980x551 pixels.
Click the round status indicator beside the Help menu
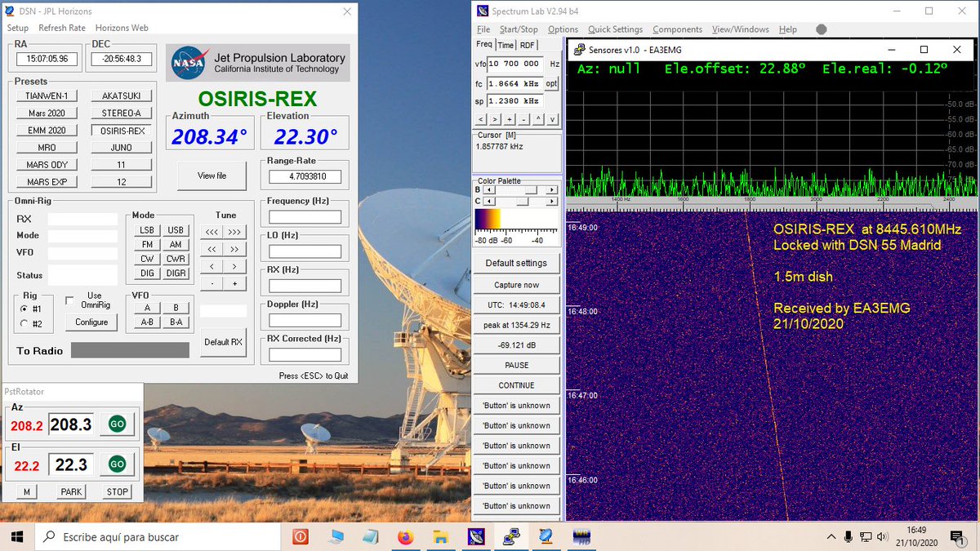[x=820, y=29]
